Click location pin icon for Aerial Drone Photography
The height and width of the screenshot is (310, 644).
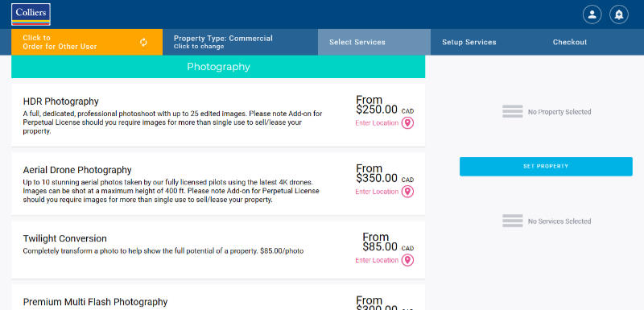[x=407, y=192]
